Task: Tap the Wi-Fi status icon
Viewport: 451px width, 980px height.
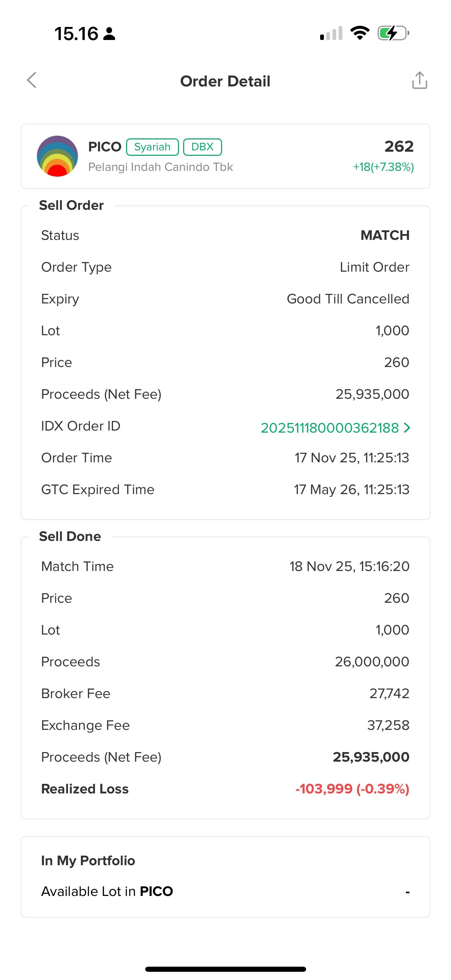Action: tap(360, 33)
